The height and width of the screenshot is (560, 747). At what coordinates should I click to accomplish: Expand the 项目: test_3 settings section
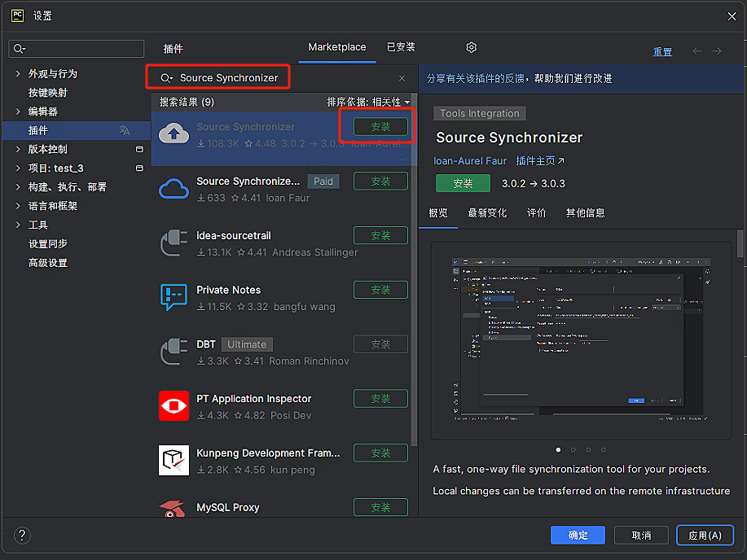click(x=18, y=168)
